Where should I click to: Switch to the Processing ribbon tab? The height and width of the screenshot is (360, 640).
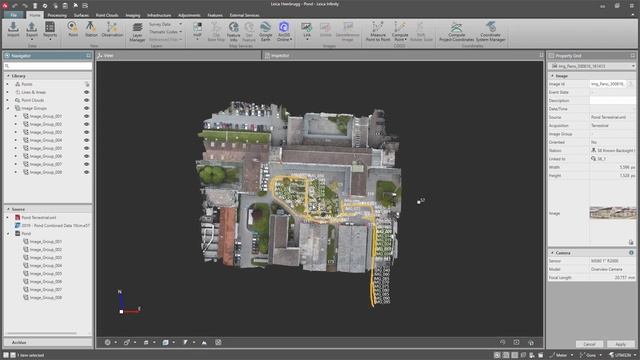57,15
